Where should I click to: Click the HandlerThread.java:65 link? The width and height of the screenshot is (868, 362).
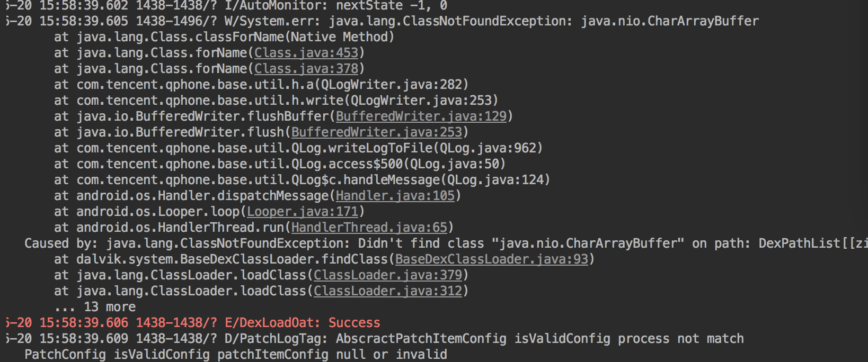369,228
